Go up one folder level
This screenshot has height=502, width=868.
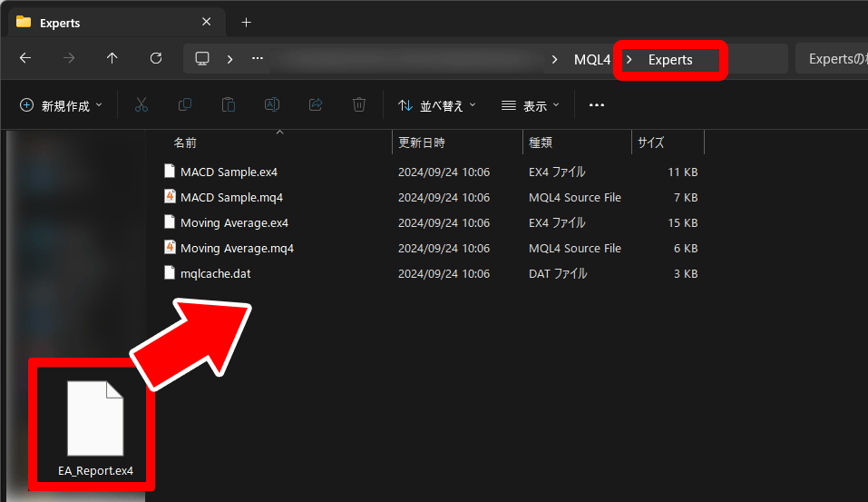coord(112,59)
